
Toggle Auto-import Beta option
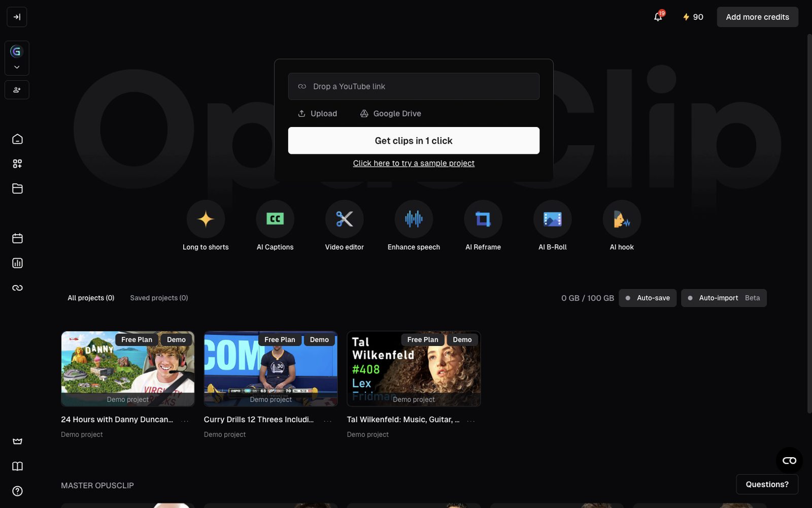724,298
